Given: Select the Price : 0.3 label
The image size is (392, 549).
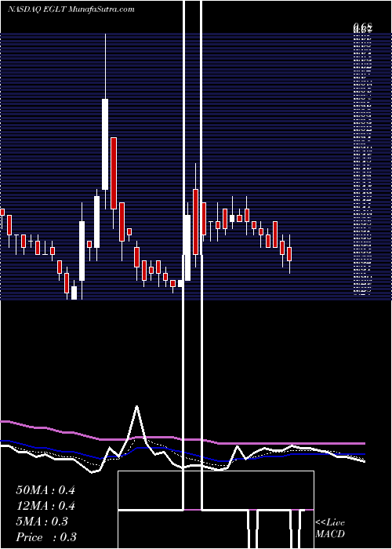Looking at the screenshot, I should coord(46,537).
